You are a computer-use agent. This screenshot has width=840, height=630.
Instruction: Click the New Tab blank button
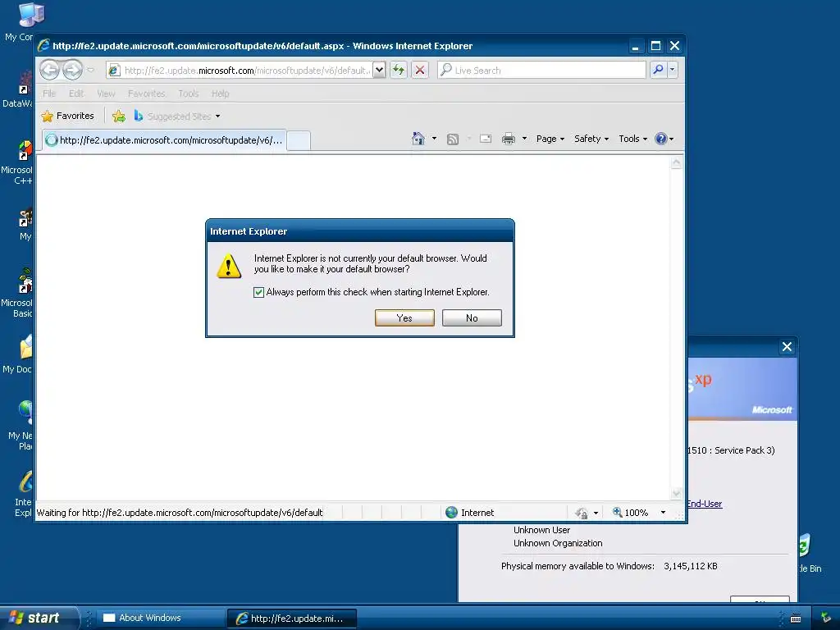click(299, 141)
